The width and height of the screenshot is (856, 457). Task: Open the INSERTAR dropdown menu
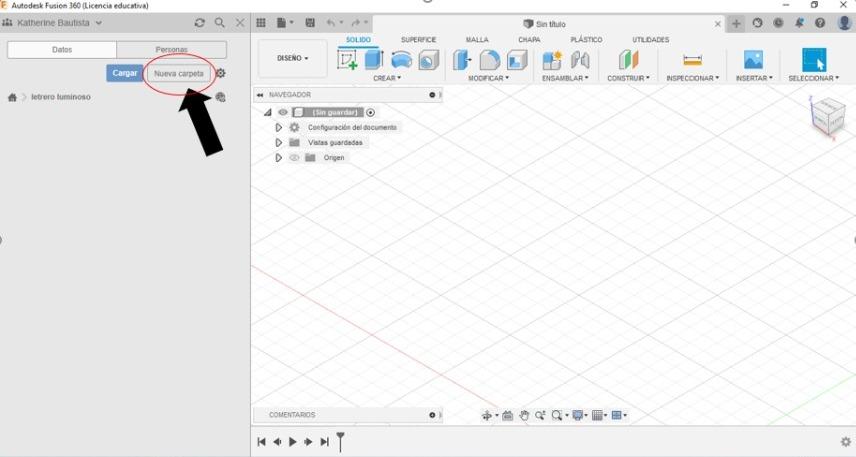click(x=754, y=78)
